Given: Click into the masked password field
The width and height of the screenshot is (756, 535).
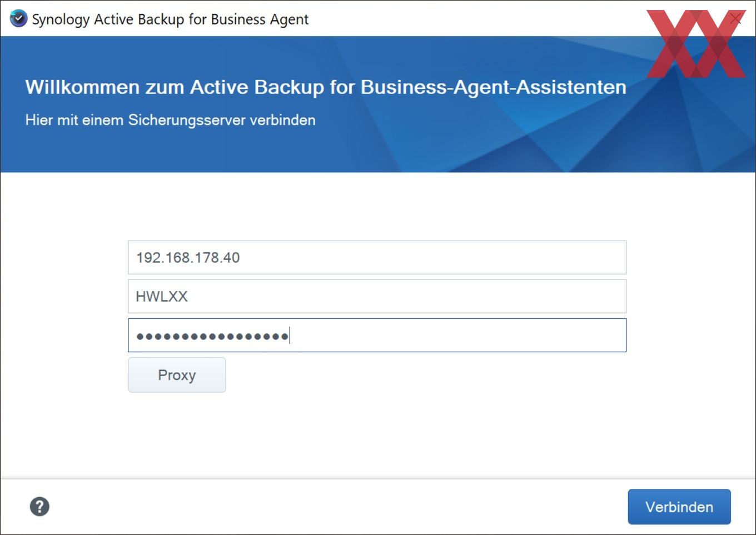Looking at the screenshot, I should coord(377,335).
